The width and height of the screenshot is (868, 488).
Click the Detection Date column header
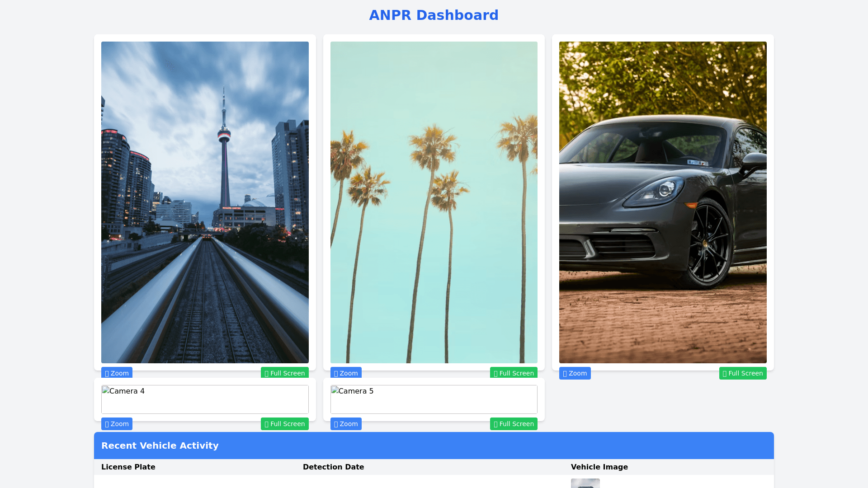tap(333, 467)
